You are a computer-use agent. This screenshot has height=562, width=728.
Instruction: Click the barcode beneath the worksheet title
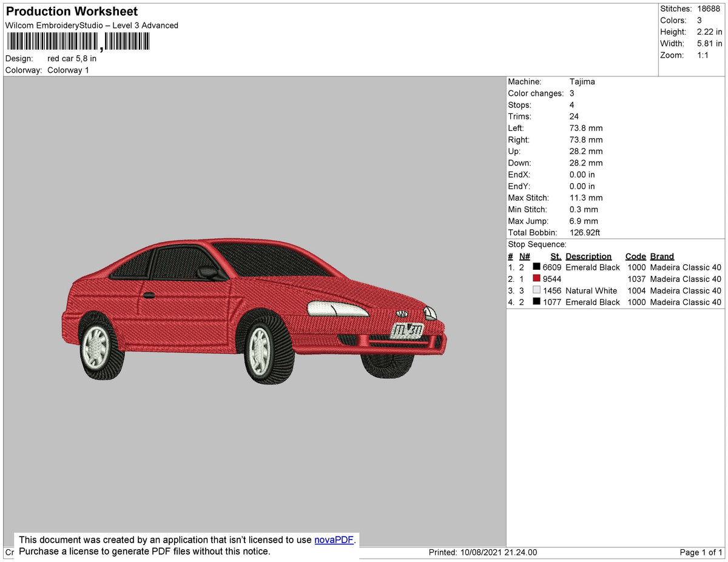[78, 41]
